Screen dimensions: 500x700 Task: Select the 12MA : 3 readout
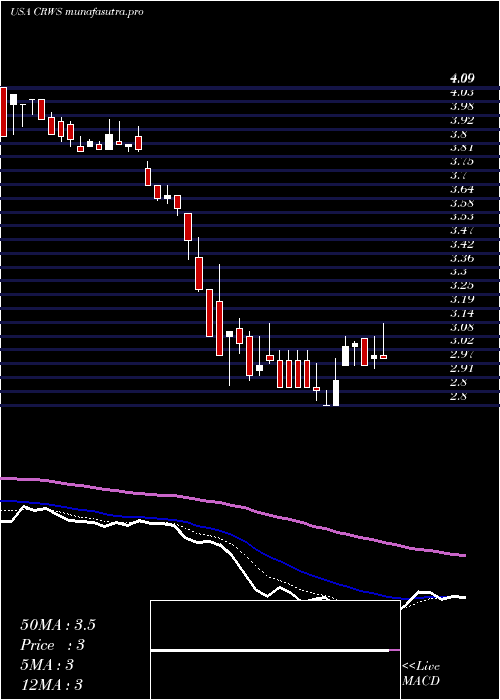52,685
